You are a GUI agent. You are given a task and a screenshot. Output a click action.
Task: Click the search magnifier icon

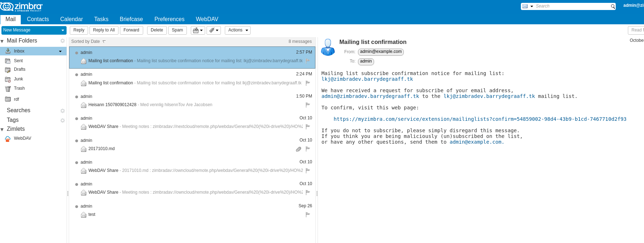tap(613, 6)
